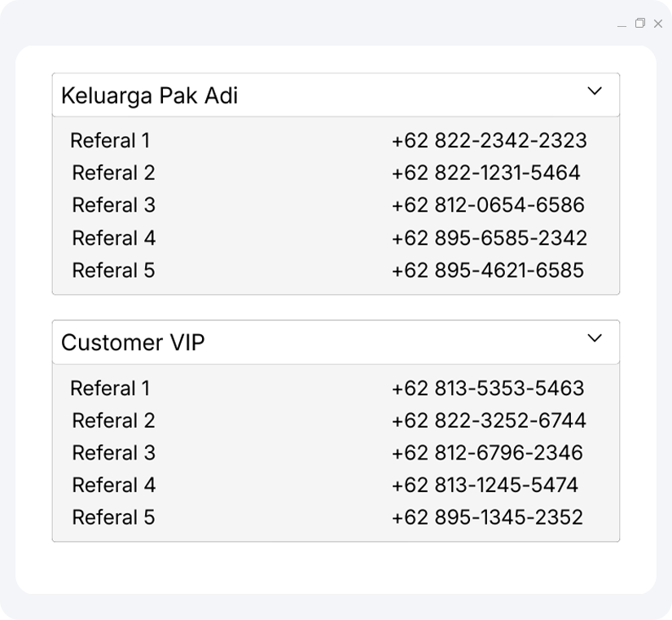Open the Keluarga Pak Adi chevron dropdown
The width and height of the screenshot is (672, 620).
(x=595, y=91)
